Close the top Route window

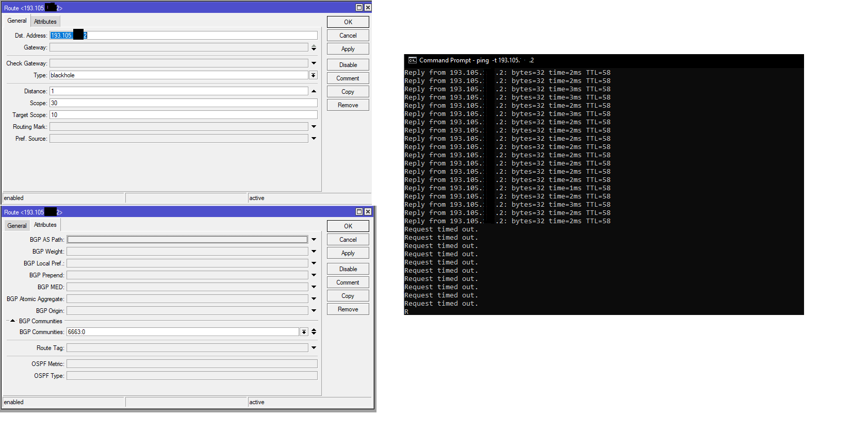(x=368, y=8)
